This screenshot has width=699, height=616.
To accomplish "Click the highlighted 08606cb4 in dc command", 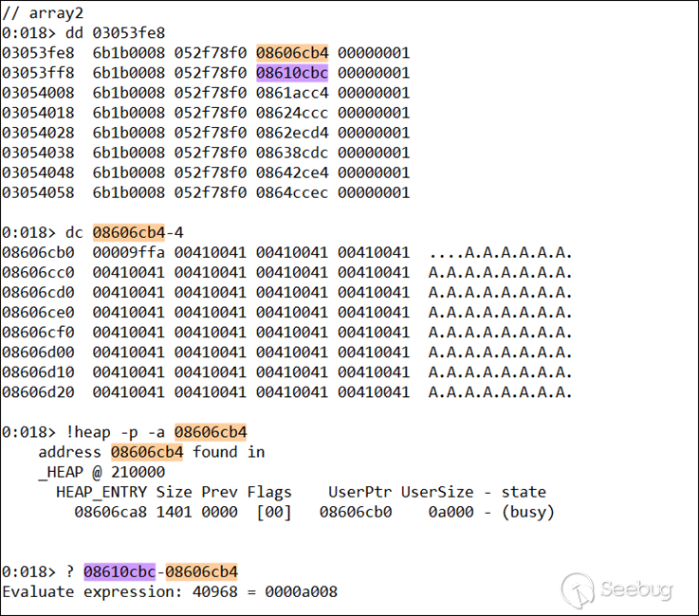I will 129,232.
